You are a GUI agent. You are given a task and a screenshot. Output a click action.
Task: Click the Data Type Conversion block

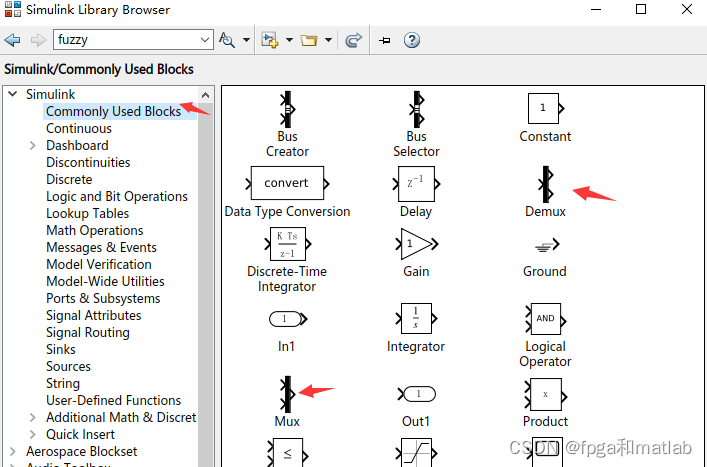287,183
